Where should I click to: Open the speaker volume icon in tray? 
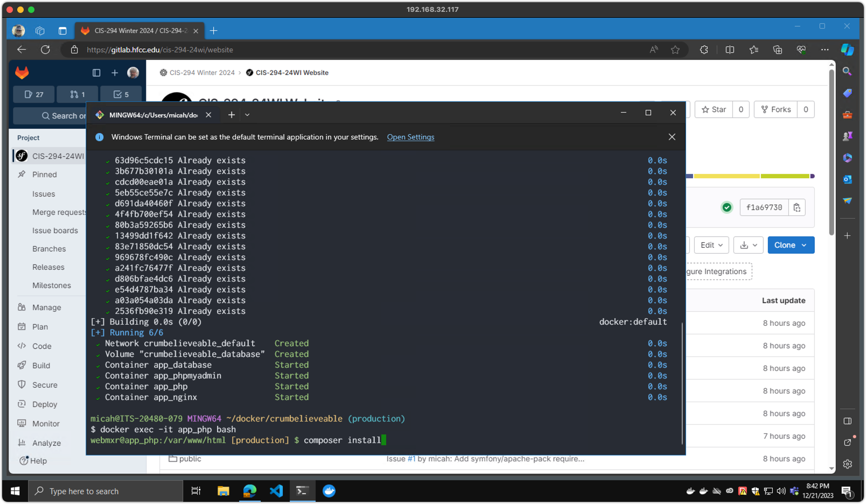pyautogui.click(x=781, y=491)
